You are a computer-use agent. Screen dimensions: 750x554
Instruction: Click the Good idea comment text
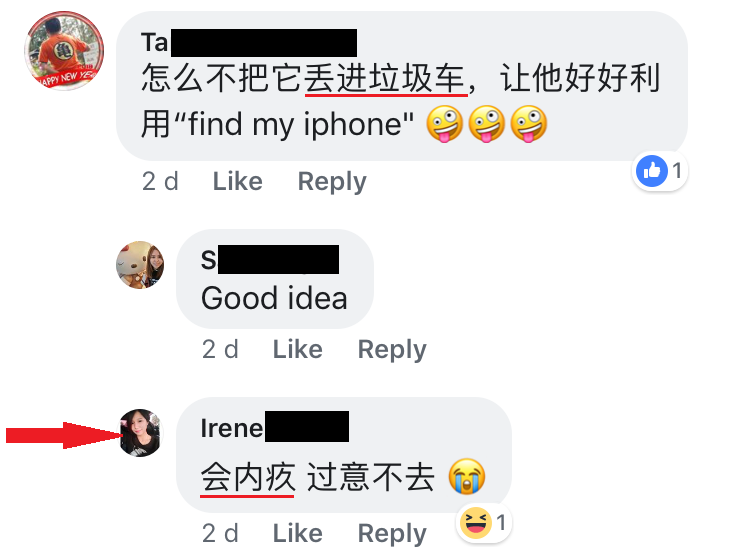point(274,298)
